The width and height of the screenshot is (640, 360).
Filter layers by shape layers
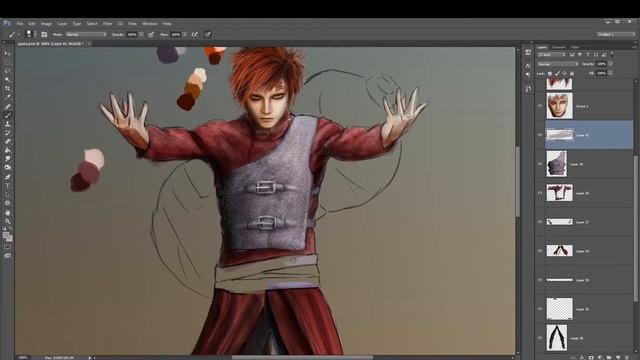point(596,55)
